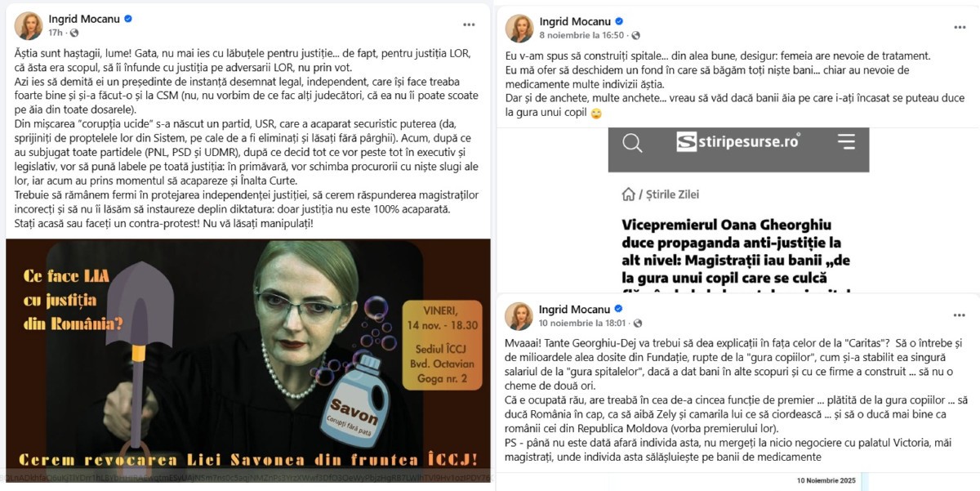Open Lia Savonea protest poster image
Screen dimensions: 980x491
click(248, 360)
